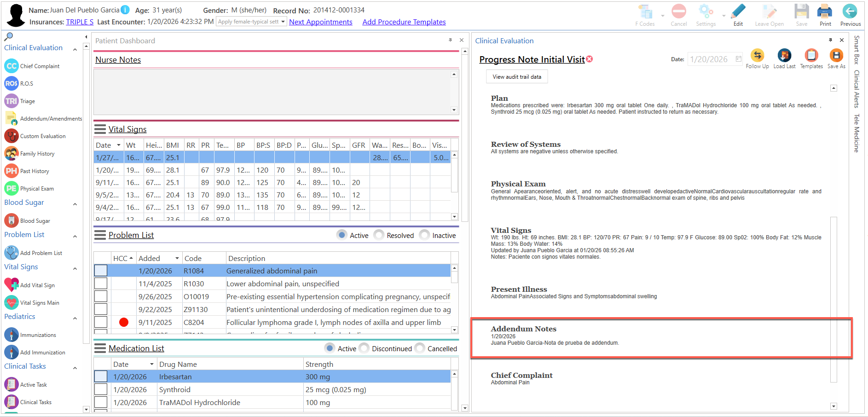Check the box for Lower abdominal pain row
This screenshot has height=417, width=868.
tap(101, 284)
